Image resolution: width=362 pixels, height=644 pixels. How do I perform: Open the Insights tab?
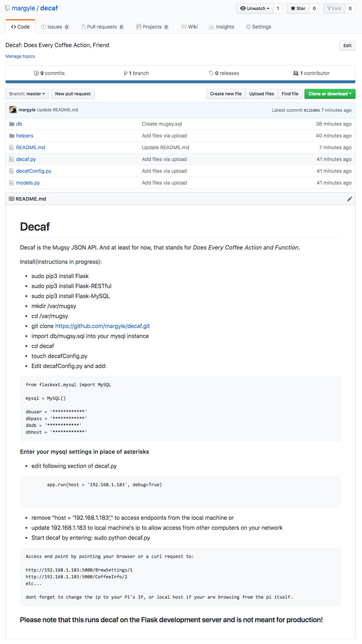(222, 27)
